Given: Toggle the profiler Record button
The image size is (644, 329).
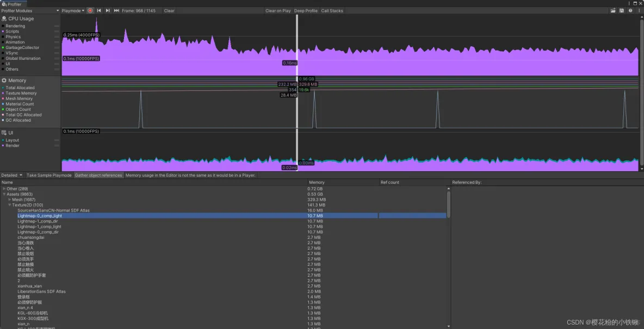Looking at the screenshot, I should pos(90,11).
